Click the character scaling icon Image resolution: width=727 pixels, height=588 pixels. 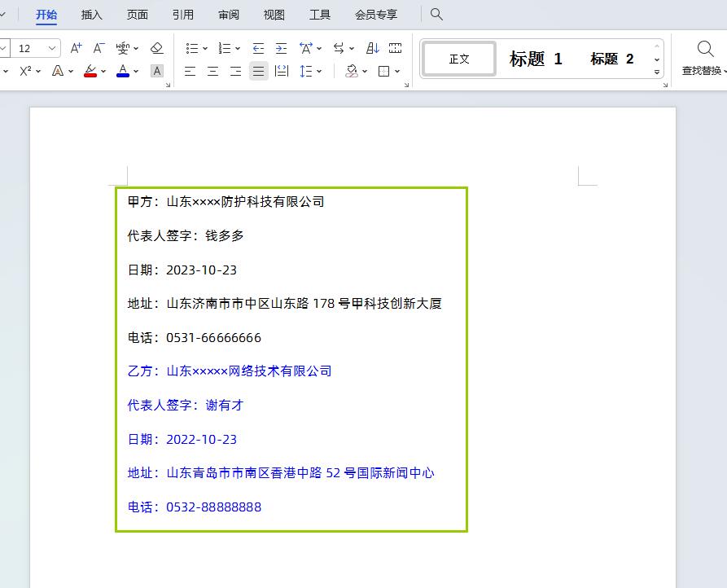(306, 48)
